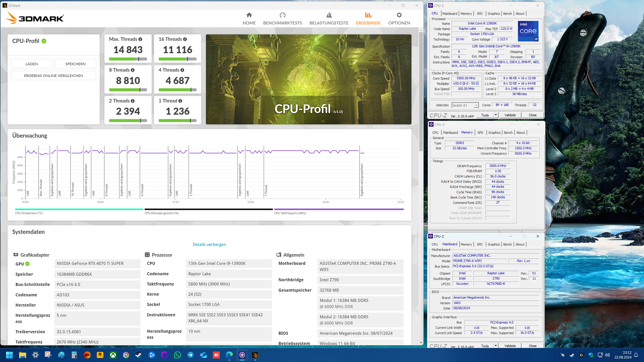Expand Tools dropdown arrow in CPU-Z processor window
Viewport: 644px width, 362px height.
tap(496, 115)
